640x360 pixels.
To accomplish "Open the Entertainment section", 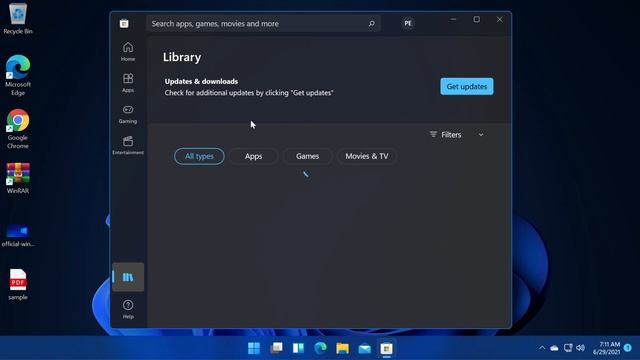I will 128,145.
